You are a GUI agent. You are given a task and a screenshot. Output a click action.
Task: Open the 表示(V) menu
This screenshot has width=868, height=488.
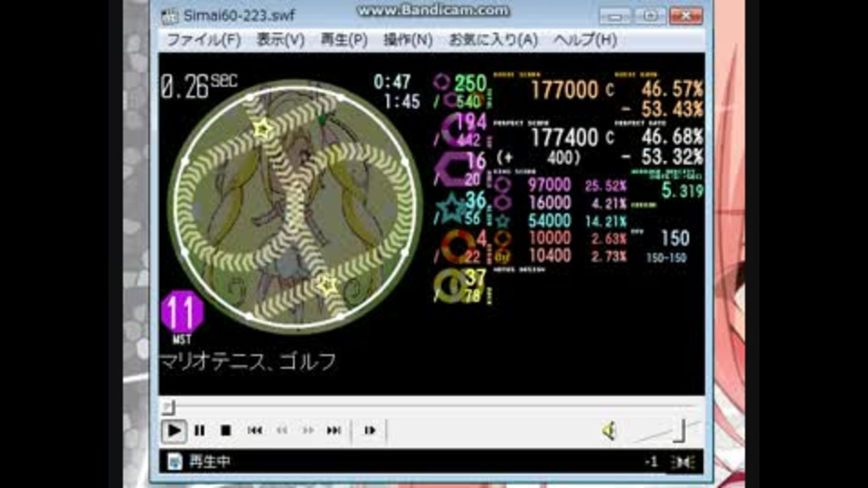pos(280,40)
